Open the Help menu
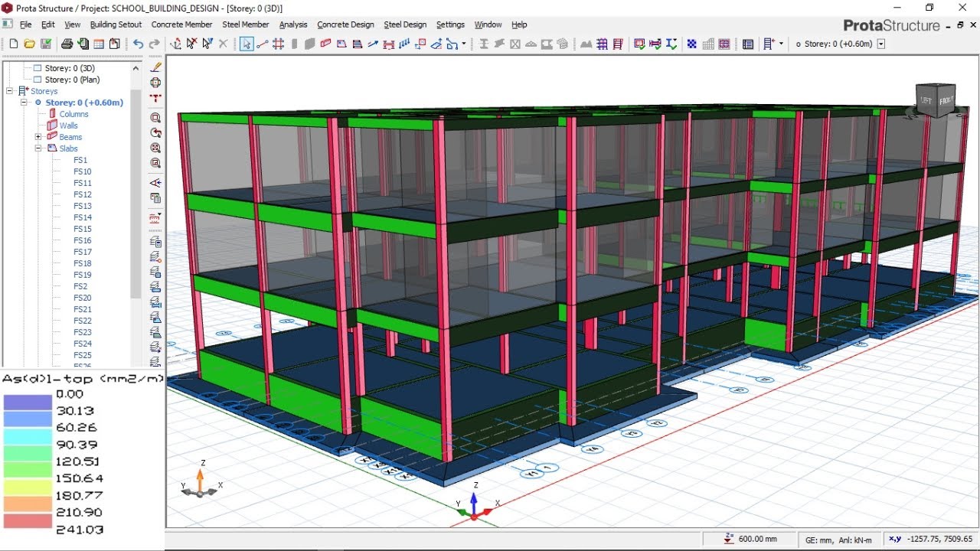This screenshot has width=980, height=551. (x=519, y=24)
